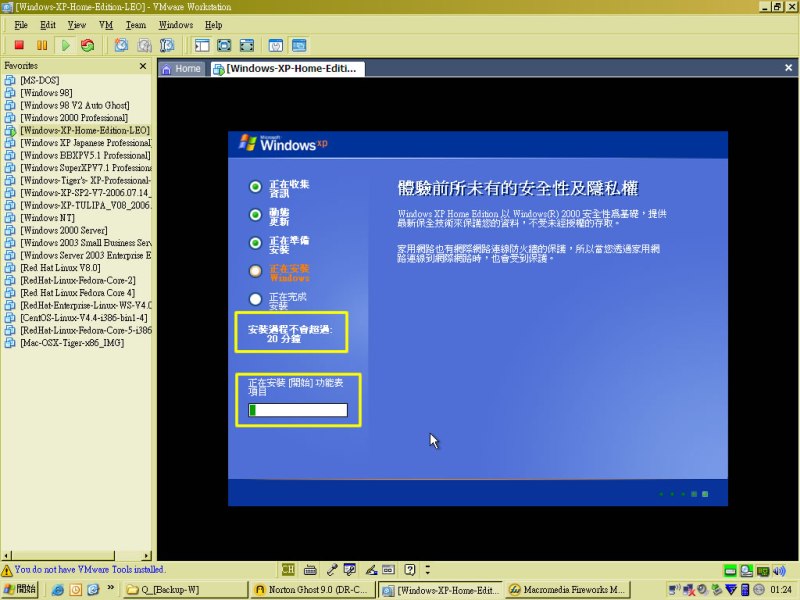Image resolution: width=800 pixels, height=600 pixels.
Task: Reset the virtual machine using the toolbar
Action: 88,45
